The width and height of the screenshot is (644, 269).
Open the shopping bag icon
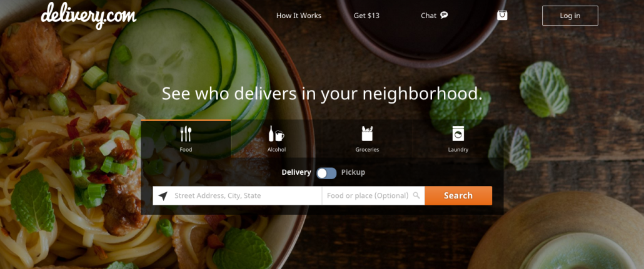(502, 15)
